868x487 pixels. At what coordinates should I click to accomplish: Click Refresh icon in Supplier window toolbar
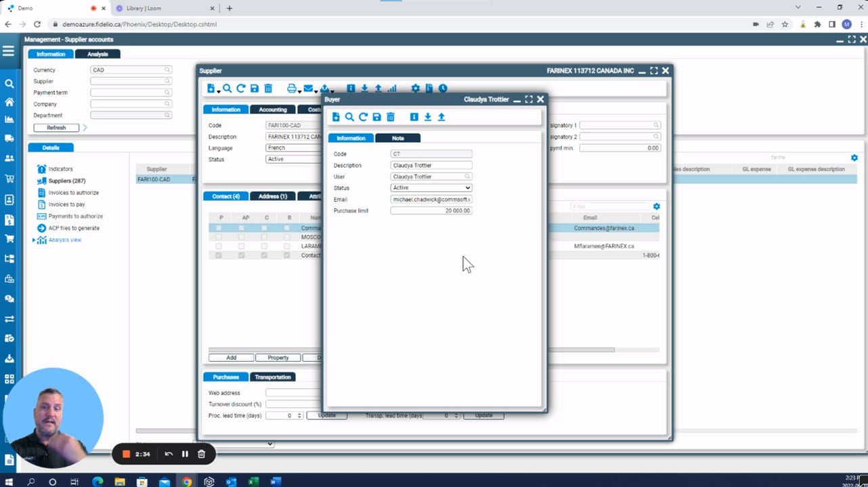241,89
